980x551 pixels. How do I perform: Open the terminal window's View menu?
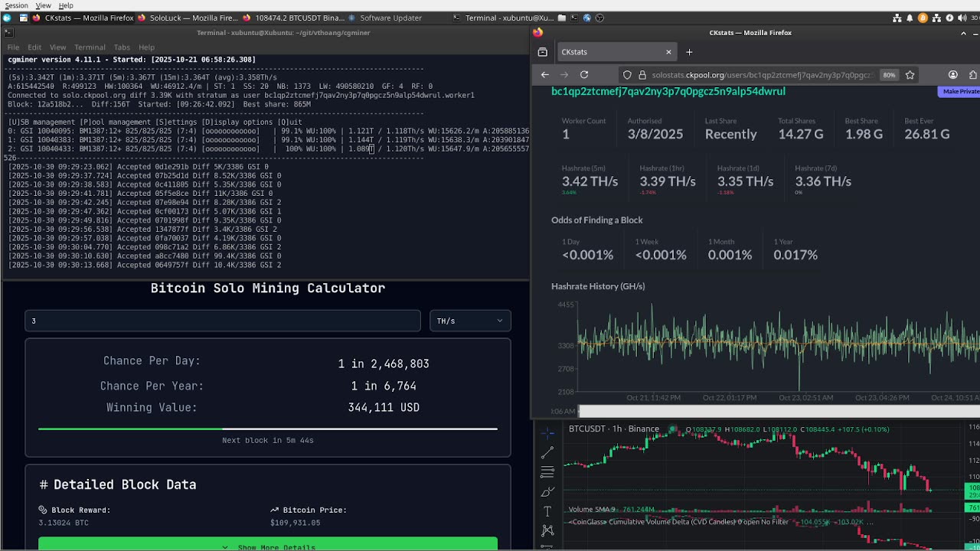(57, 47)
